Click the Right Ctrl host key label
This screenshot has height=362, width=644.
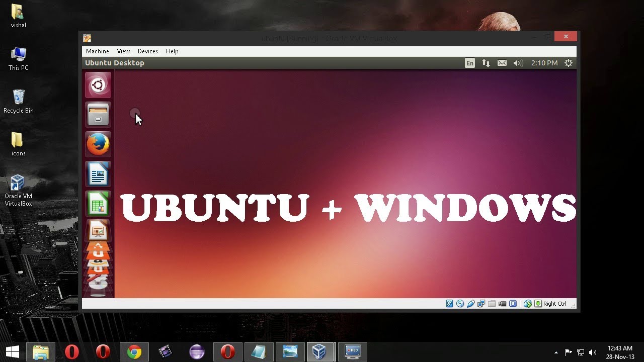[x=555, y=304]
